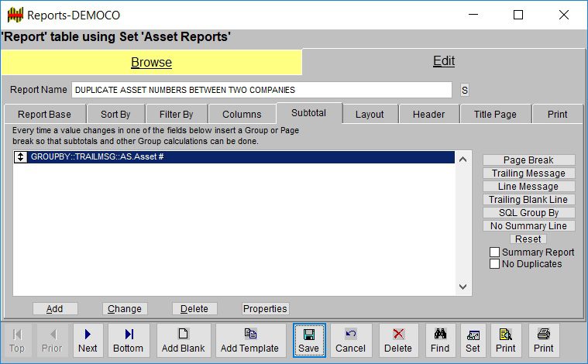Open the Filter By tab
588x364 pixels.
(177, 115)
